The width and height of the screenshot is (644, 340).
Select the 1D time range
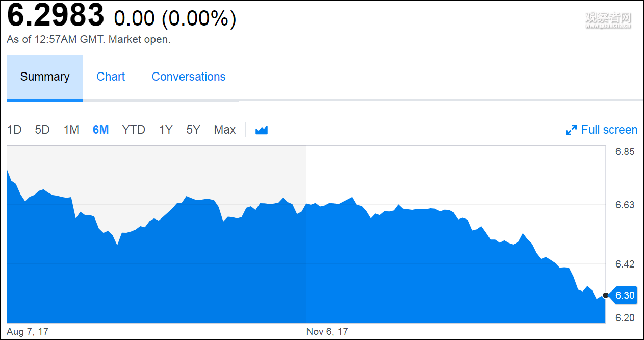click(14, 130)
